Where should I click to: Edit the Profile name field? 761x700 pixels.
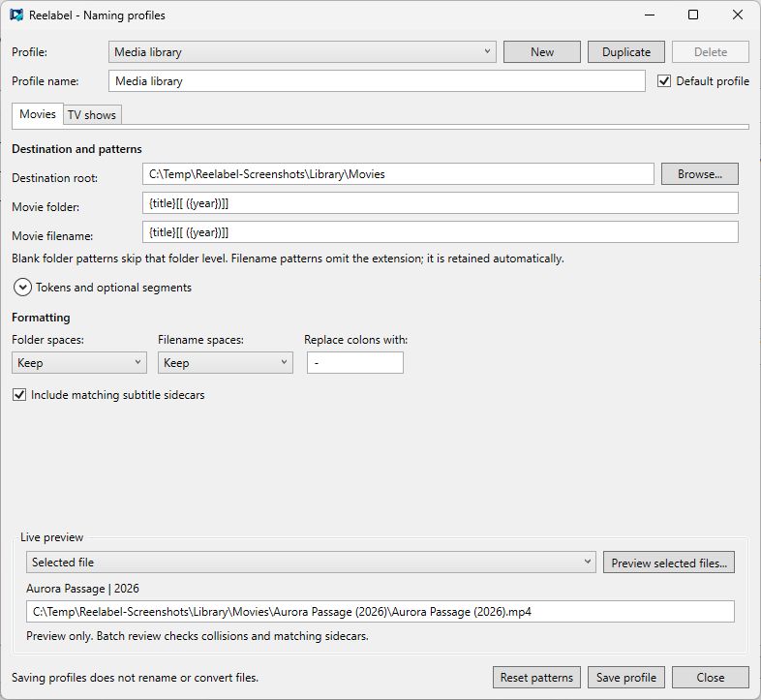click(377, 81)
